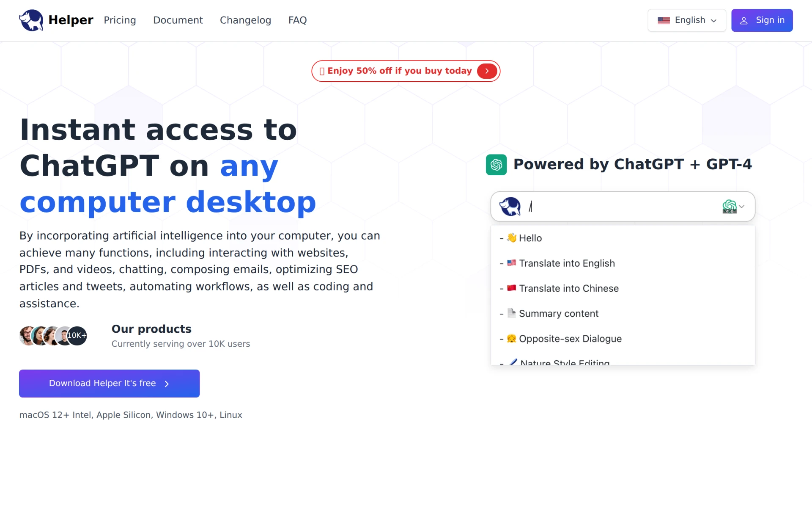Click the Helper dog icon in prompt box
Image resolution: width=812 pixels, height=508 pixels.
tap(510, 207)
